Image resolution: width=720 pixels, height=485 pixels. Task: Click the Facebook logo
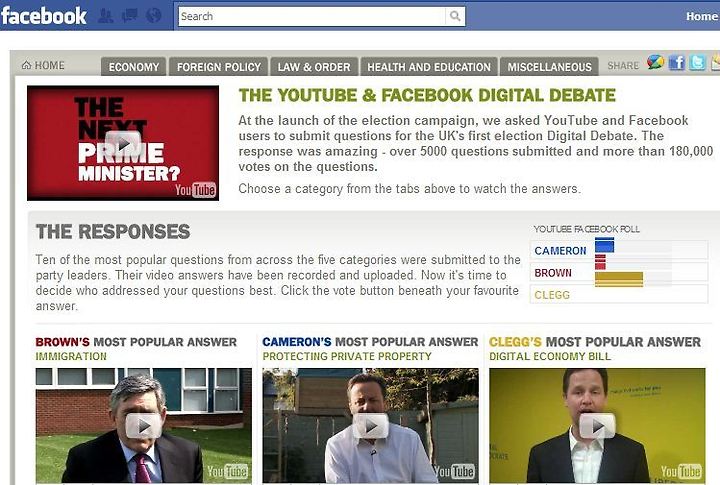click(x=44, y=16)
